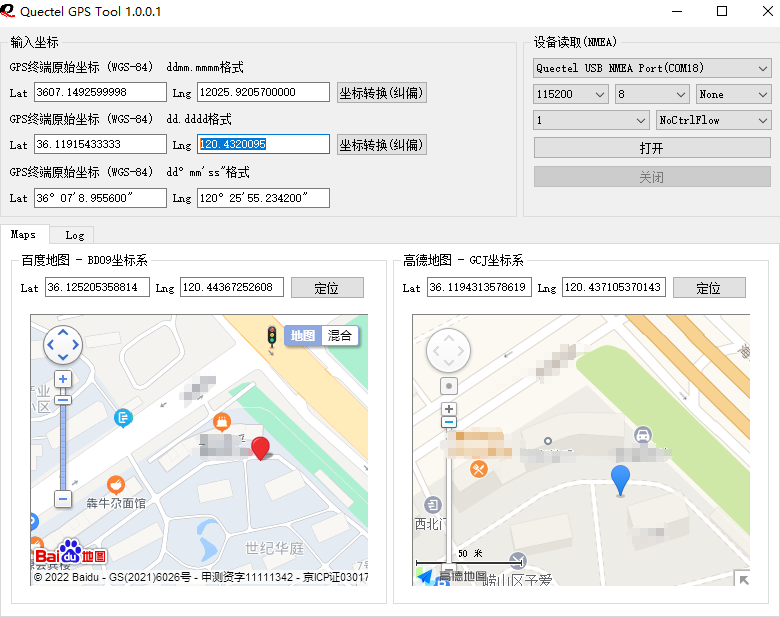Click the Lat field with 3607.1492599998
780x617 pixels.
[100, 92]
